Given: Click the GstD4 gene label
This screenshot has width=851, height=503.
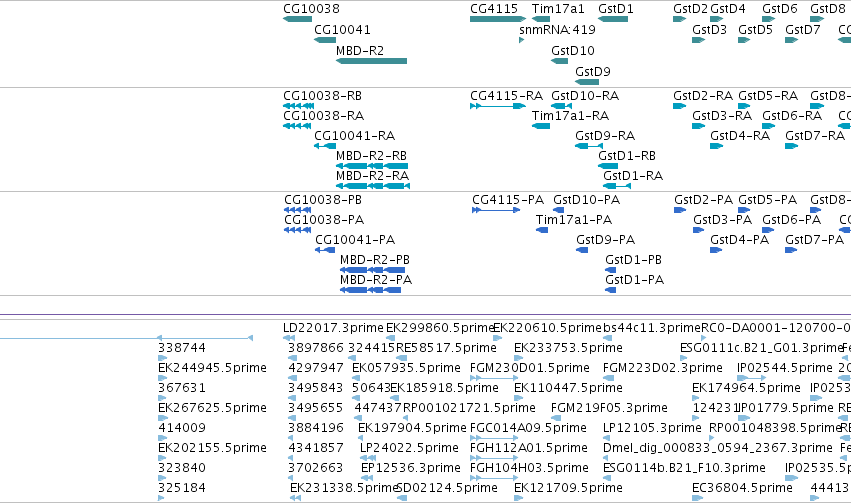Looking at the screenshot, I should click(x=728, y=9).
